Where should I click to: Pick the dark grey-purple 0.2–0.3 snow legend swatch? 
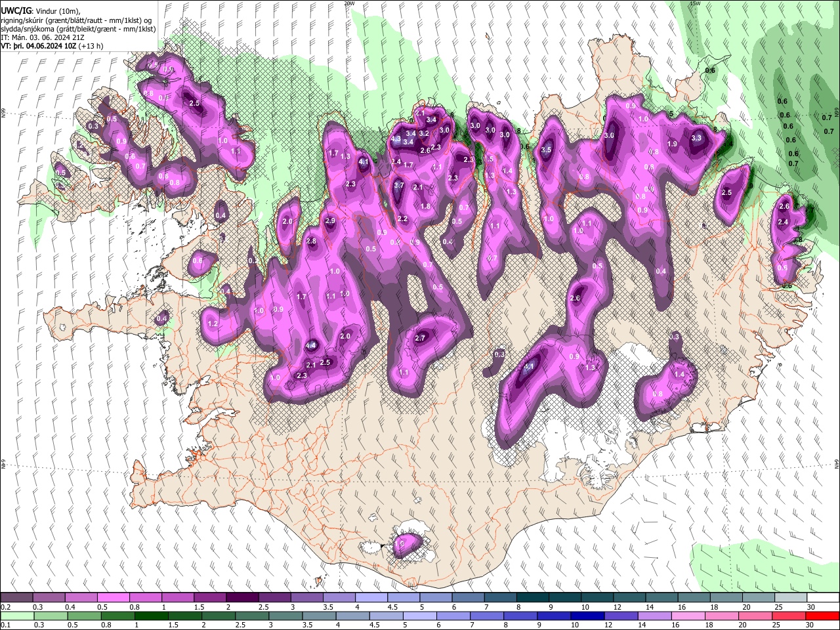tap(16, 598)
